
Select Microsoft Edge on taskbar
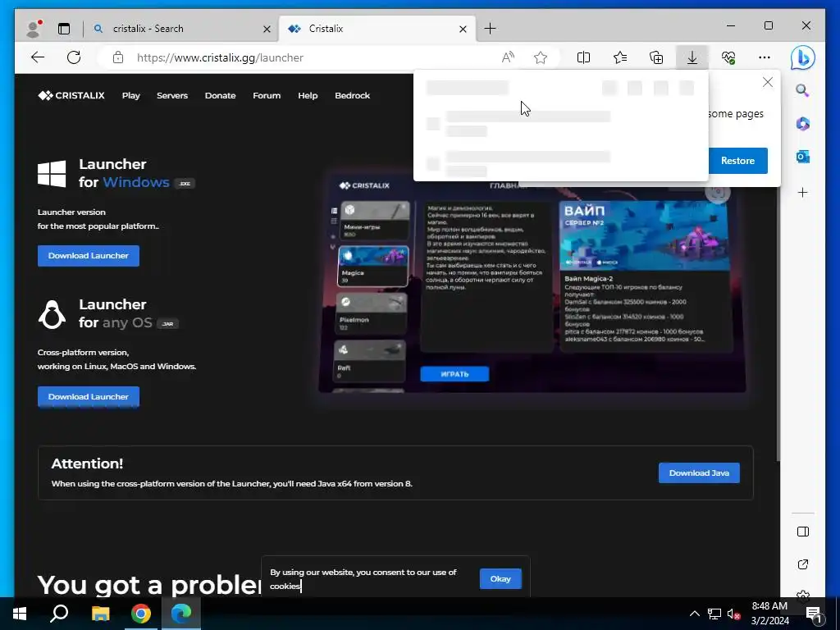[x=181, y=614]
